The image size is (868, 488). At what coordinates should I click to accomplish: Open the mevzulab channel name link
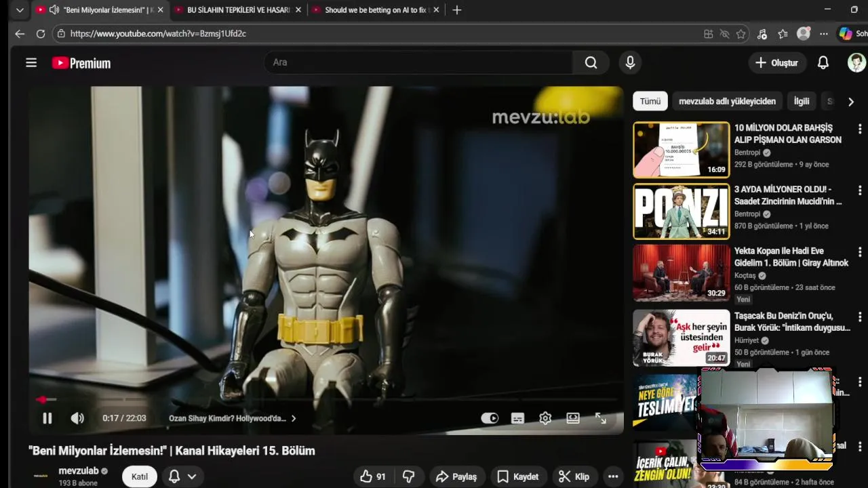pyautogui.click(x=79, y=470)
